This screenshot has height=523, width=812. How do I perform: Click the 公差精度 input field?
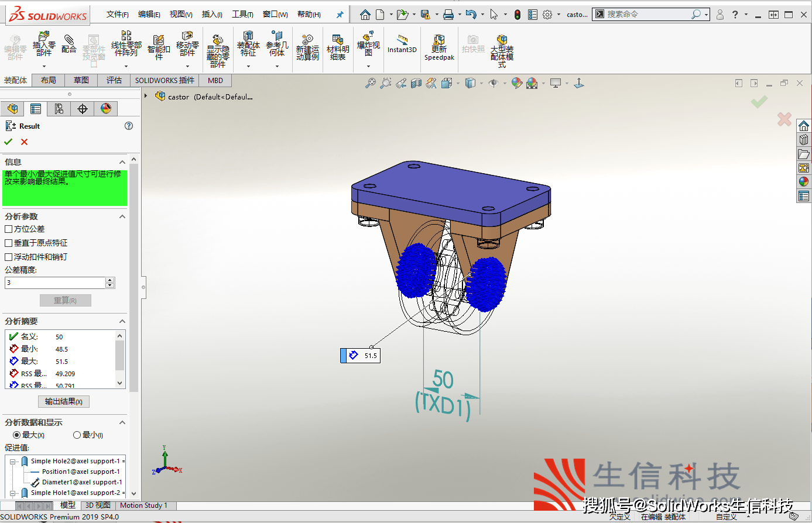(x=55, y=283)
